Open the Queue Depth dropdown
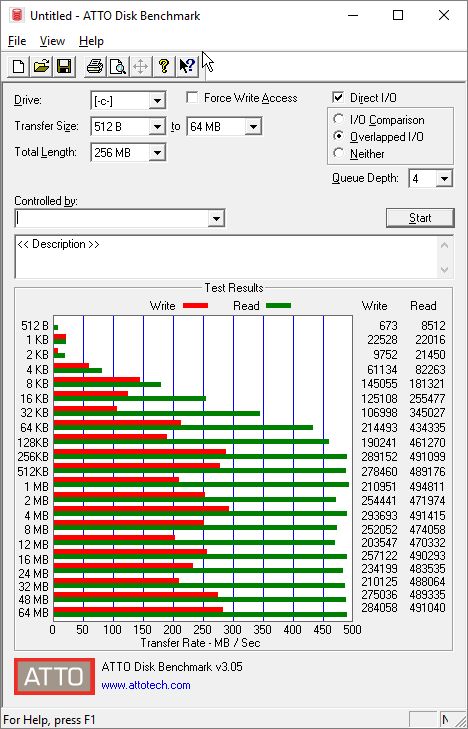468x729 pixels. tap(444, 179)
